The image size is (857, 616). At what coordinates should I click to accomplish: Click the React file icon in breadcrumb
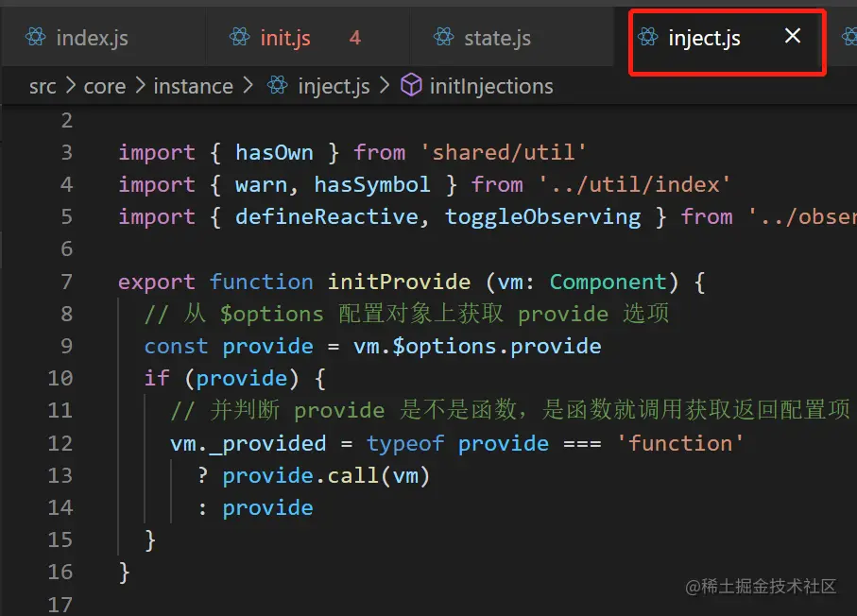point(278,85)
